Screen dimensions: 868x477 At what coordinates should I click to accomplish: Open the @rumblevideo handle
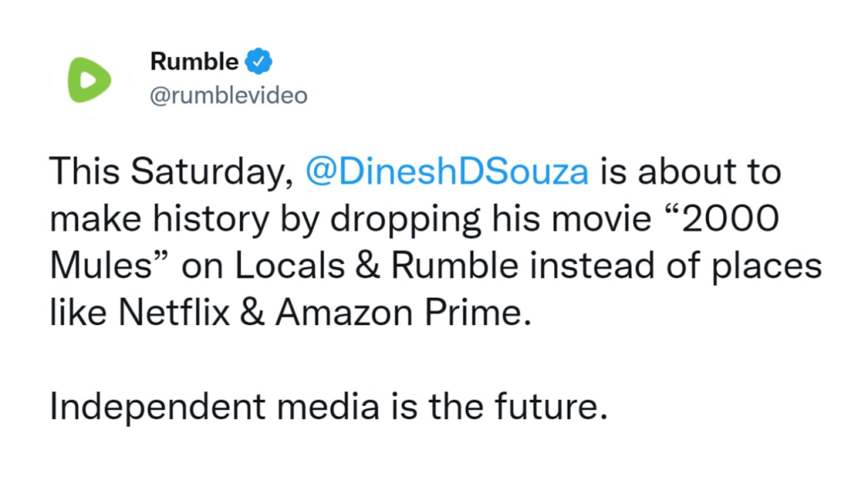pyautogui.click(x=228, y=96)
